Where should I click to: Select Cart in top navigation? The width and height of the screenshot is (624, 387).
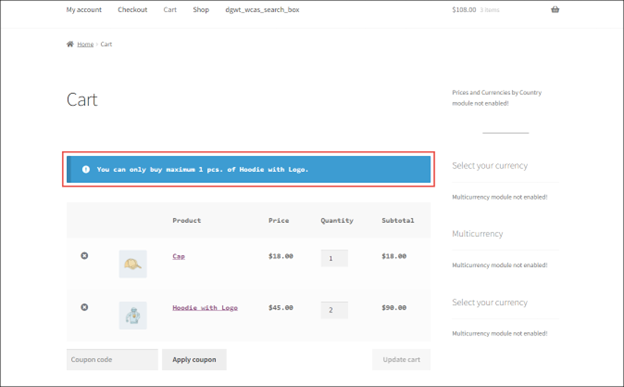click(x=170, y=10)
